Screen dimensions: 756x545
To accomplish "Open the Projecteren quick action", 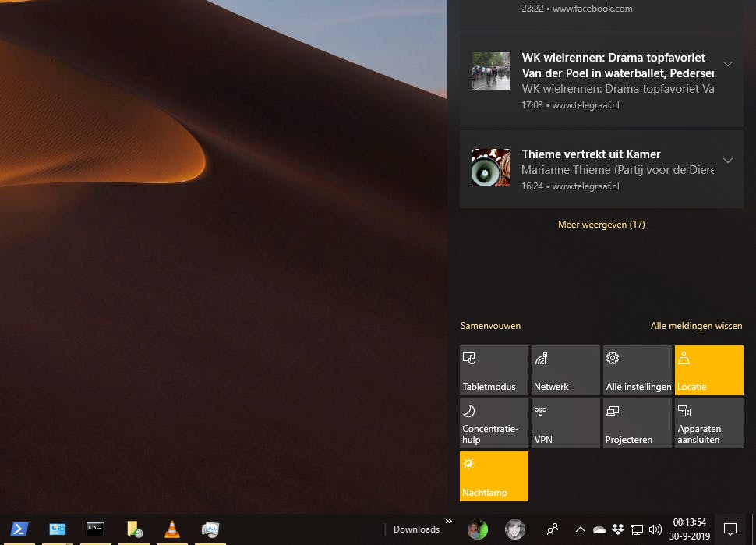I will point(637,423).
